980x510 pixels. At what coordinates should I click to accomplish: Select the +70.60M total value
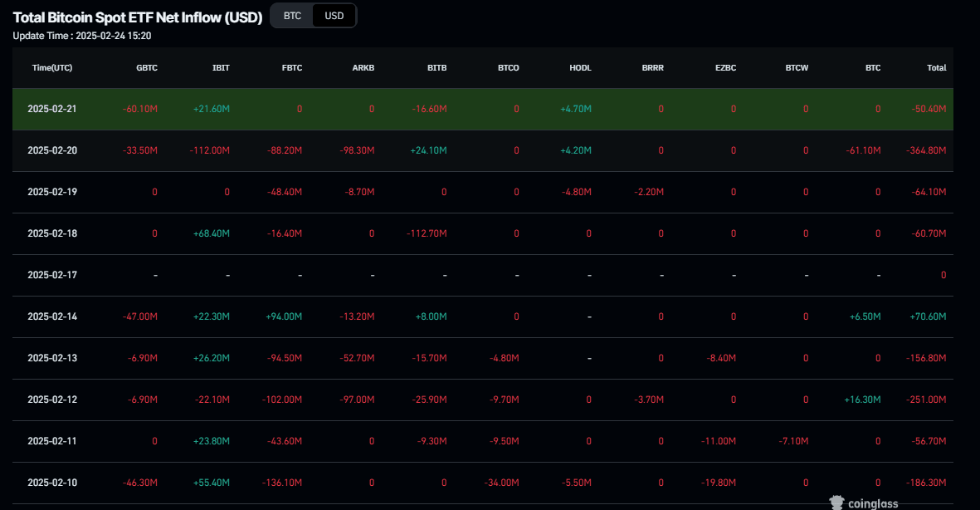click(926, 316)
